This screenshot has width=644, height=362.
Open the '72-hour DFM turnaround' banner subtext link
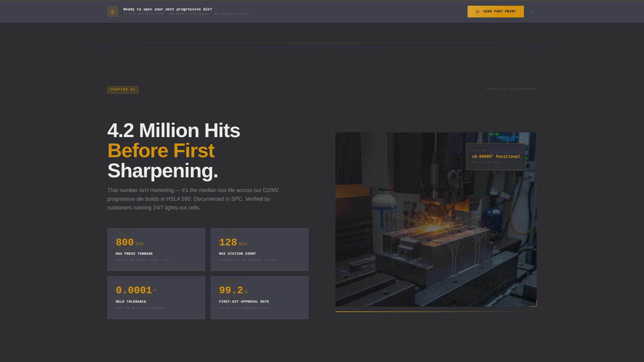144,14
